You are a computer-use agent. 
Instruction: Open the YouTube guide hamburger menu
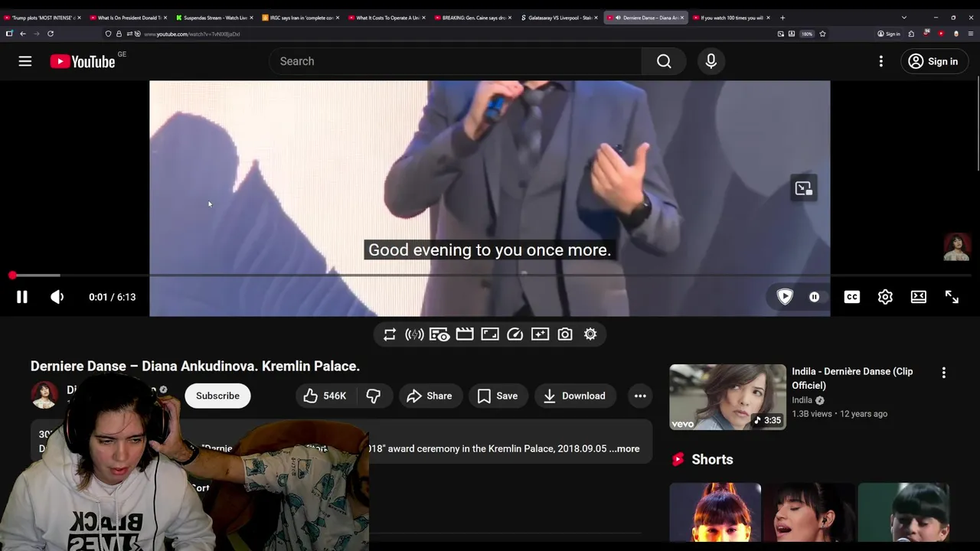click(x=25, y=61)
